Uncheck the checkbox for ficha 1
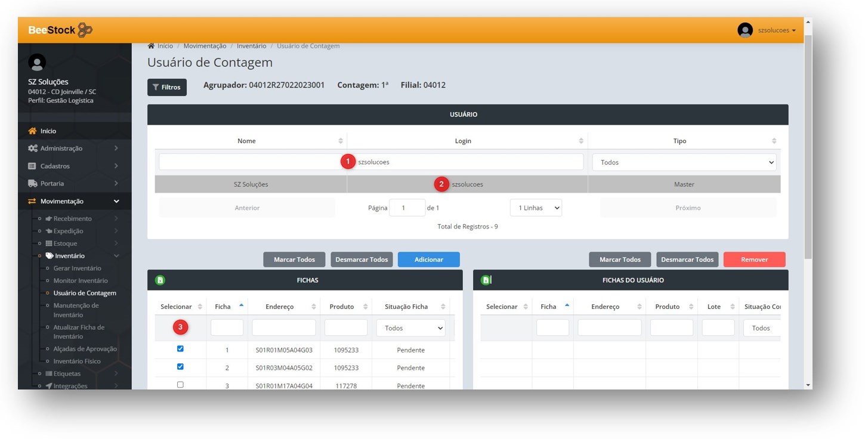 (180, 349)
